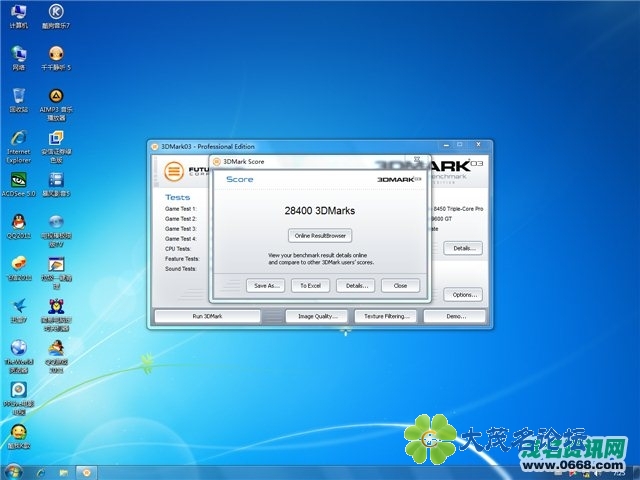Launch TheWorld browser desktop icon
640x480 pixels.
(18, 357)
